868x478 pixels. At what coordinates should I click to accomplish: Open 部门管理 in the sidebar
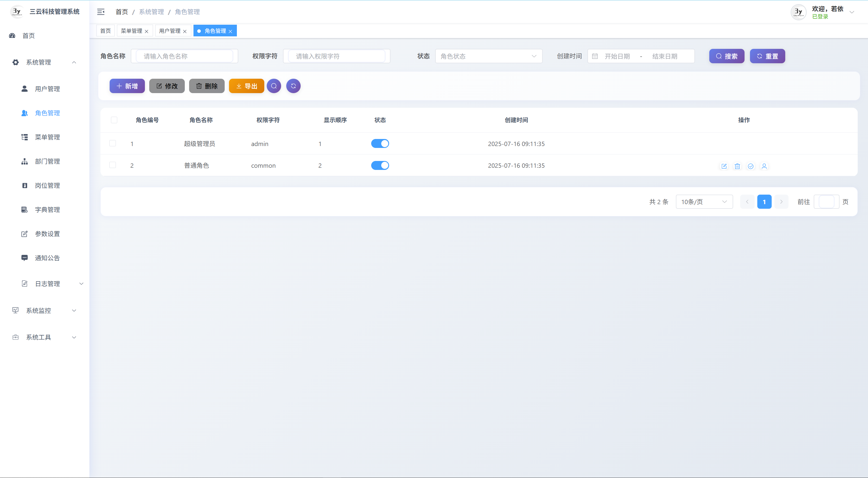tap(47, 162)
